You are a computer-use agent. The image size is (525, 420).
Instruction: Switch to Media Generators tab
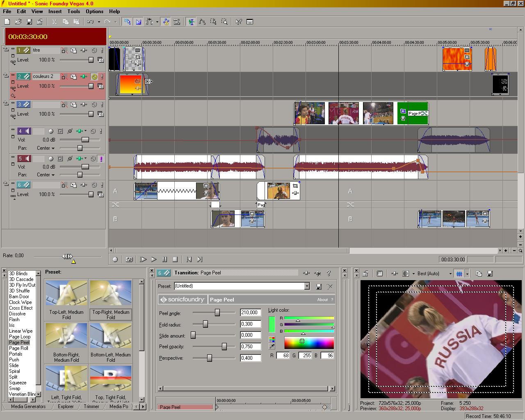tap(28, 406)
